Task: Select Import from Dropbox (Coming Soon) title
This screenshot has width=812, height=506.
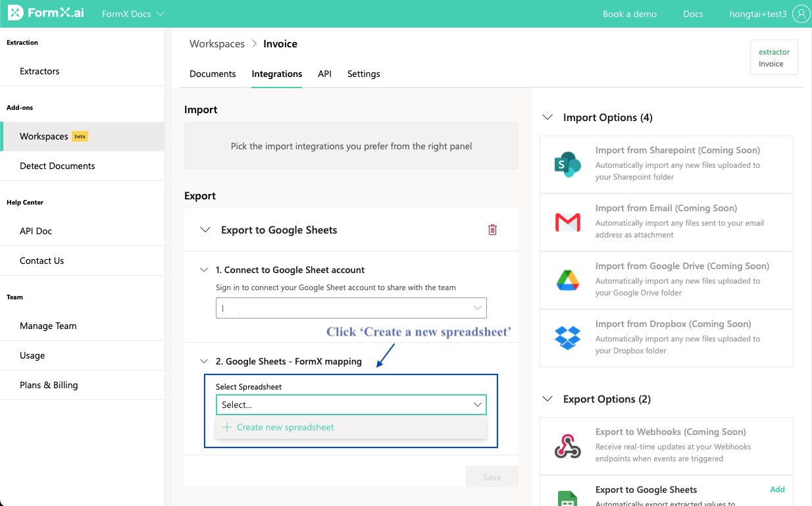Action: pyautogui.click(x=673, y=324)
